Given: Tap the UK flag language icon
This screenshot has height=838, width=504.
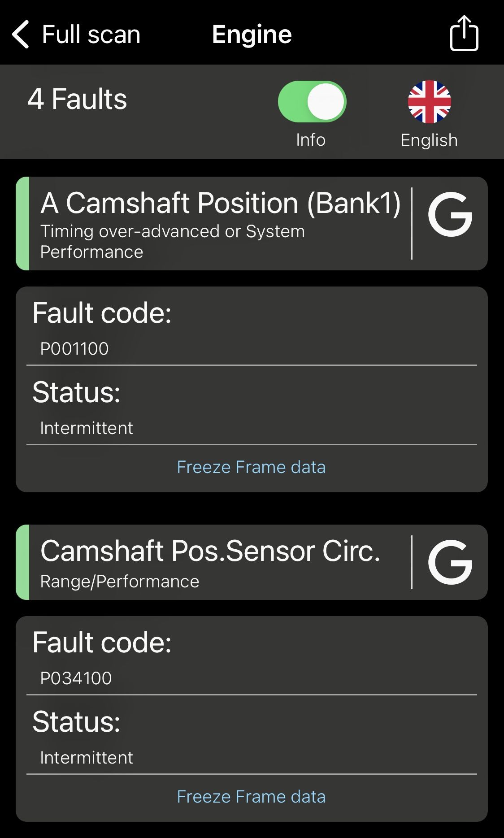Looking at the screenshot, I should tap(429, 102).
